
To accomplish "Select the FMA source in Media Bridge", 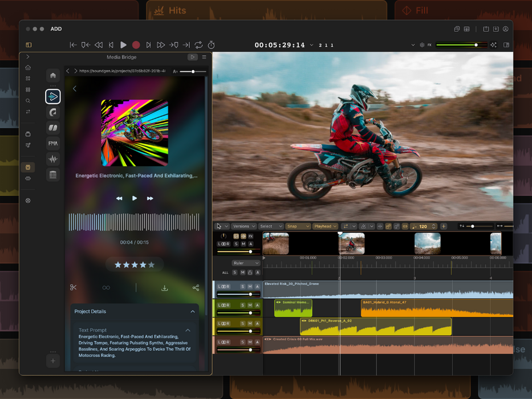I will tap(53, 143).
